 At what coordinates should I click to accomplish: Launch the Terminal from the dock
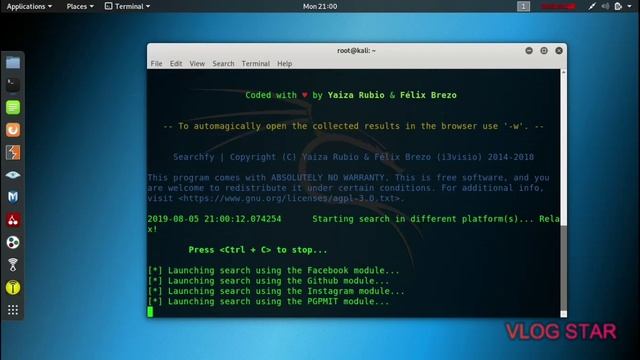[13, 85]
